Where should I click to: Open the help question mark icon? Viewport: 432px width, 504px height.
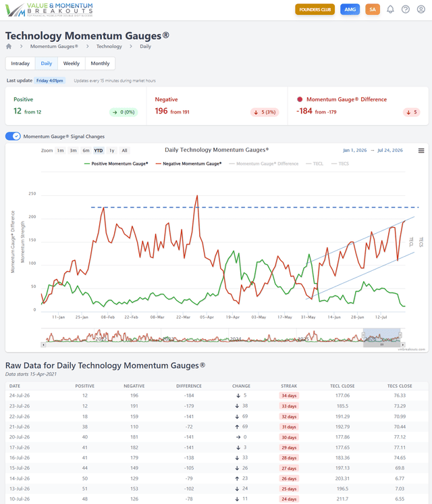point(406,9)
